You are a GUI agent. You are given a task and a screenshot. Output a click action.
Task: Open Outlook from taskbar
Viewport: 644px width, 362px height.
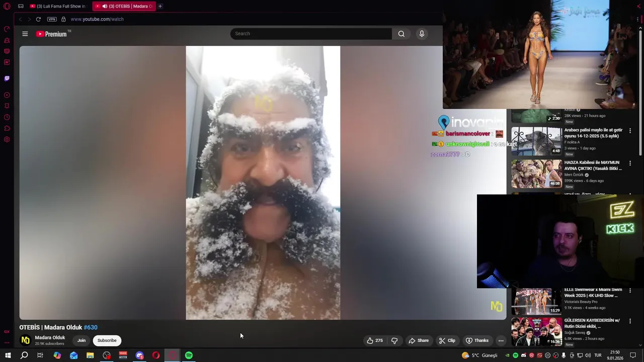(x=73, y=355)
